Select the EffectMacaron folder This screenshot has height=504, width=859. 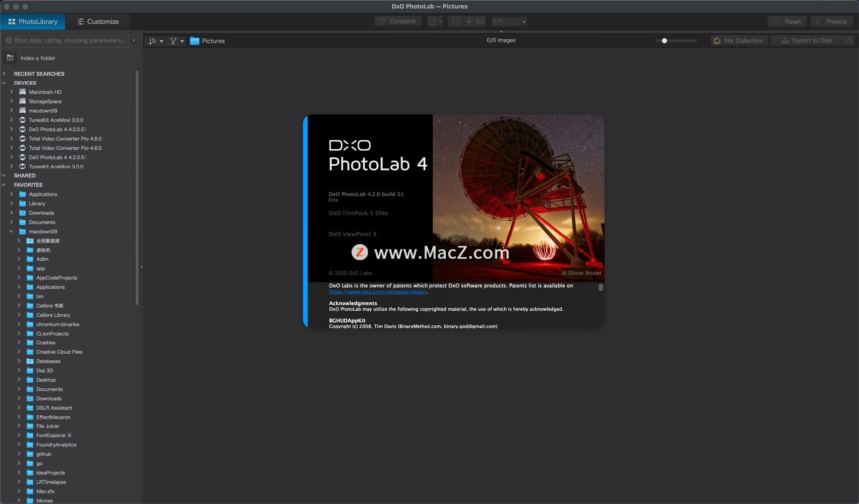pos(53,417)
